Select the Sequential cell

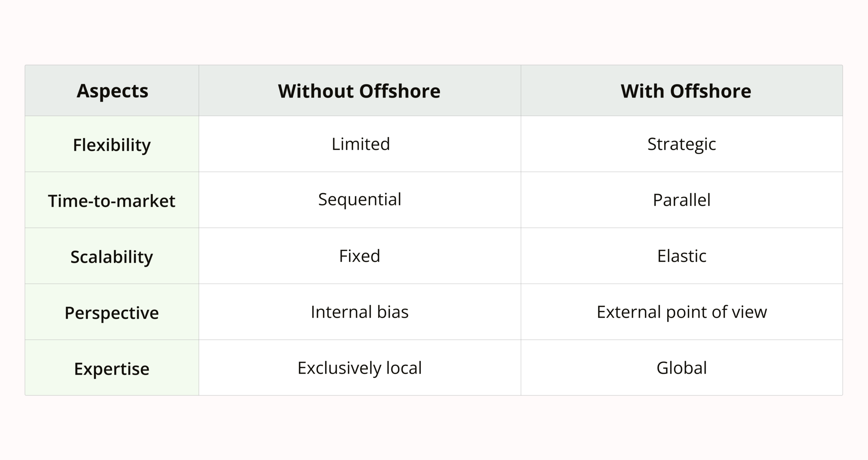[x=359, y=199]
